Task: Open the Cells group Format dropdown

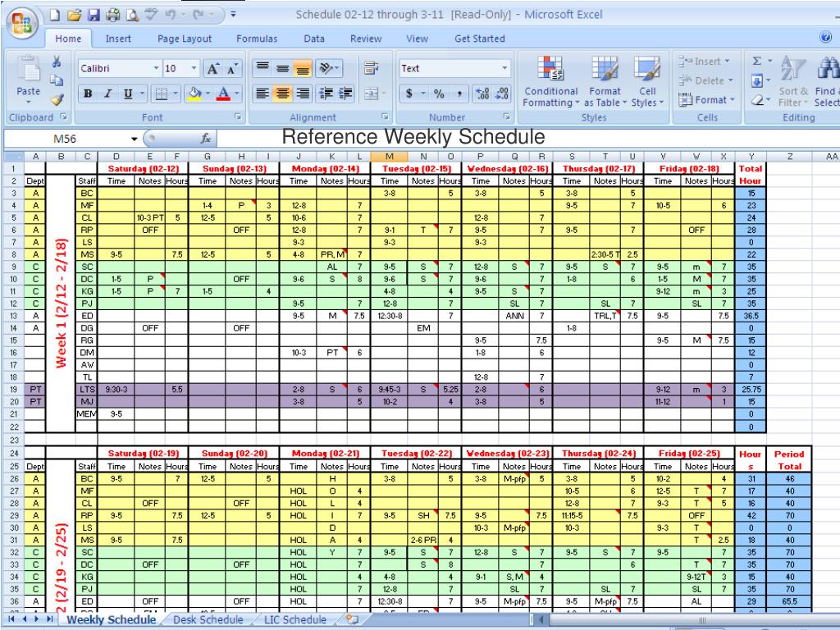Action: (x=707, y=99)
